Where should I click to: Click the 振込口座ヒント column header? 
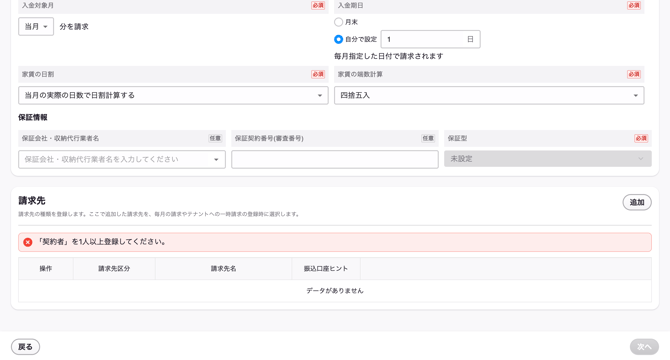[x=326, y=269]
